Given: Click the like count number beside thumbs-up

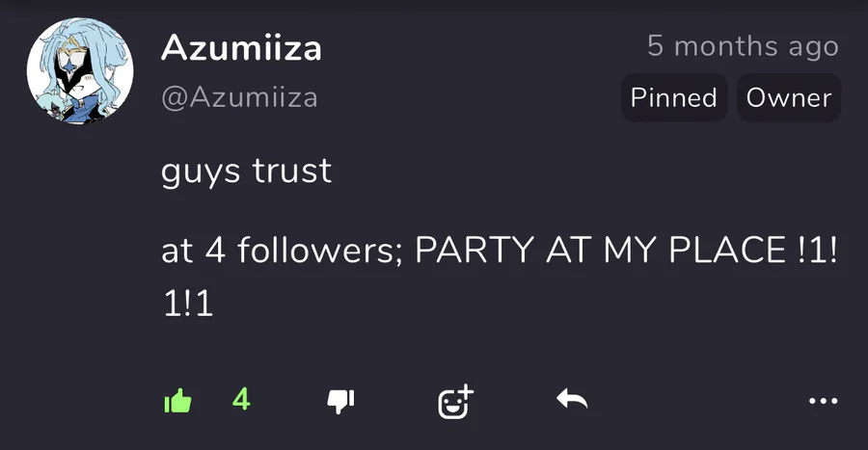Looking at the screenshot, I should (x=241, y=399).
